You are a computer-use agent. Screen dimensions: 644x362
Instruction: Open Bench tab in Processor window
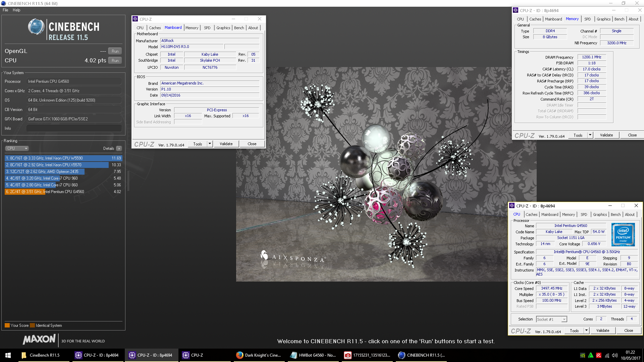point(616,215)
